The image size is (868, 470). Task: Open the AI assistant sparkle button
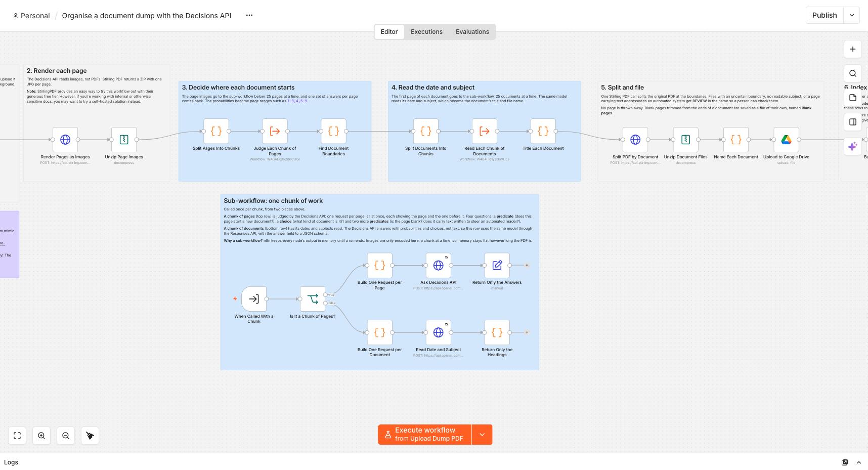point(853,146)
